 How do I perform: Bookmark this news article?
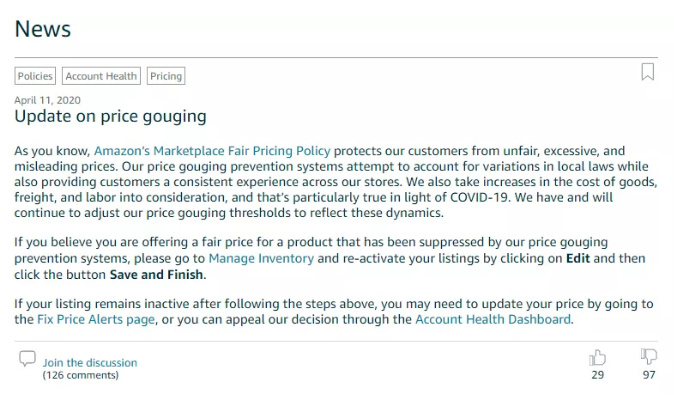click(648, 72)
